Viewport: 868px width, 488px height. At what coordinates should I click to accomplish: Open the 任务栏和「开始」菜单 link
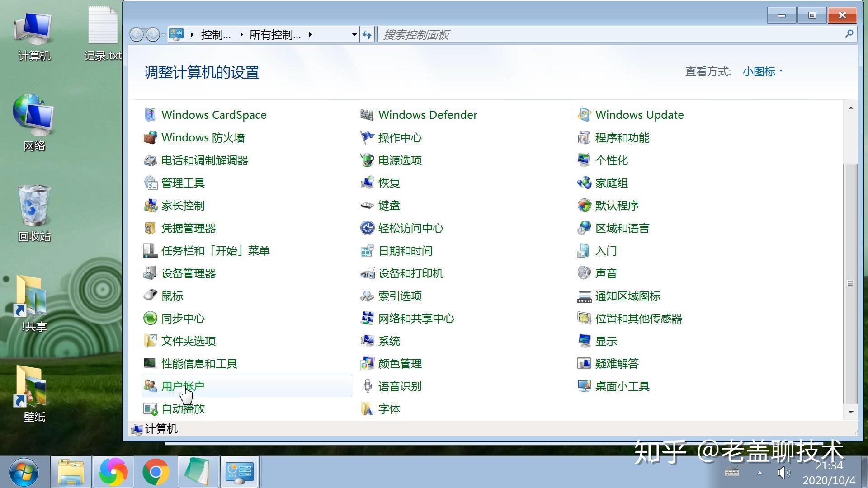coord(215,251)
